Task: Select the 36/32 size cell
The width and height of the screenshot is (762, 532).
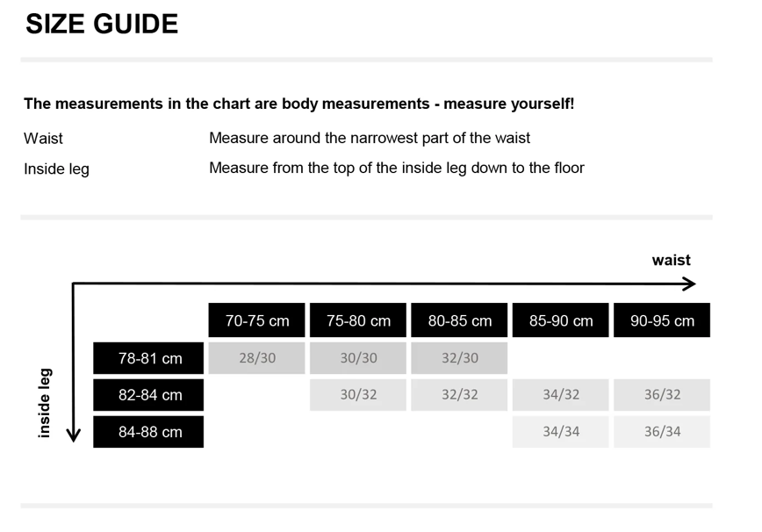Action: [x=662, y=395]
